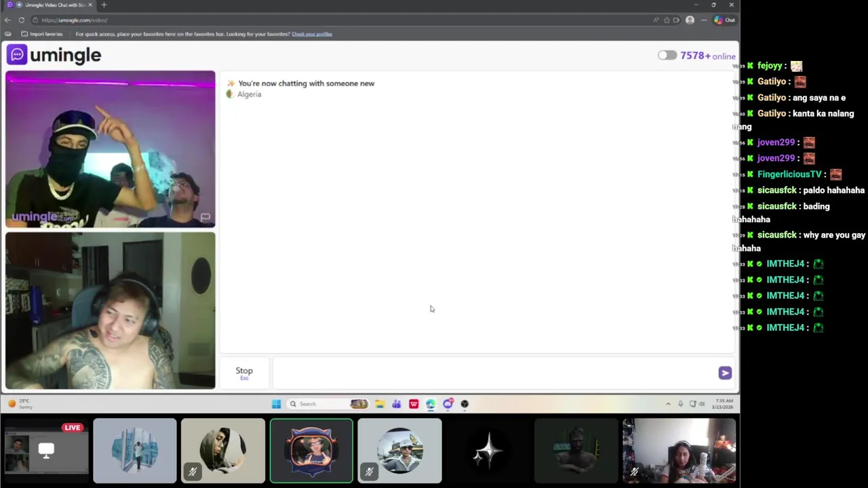The image size is (868, 488).
Task: Click the taskbar Search box
Action: (328, 404)
